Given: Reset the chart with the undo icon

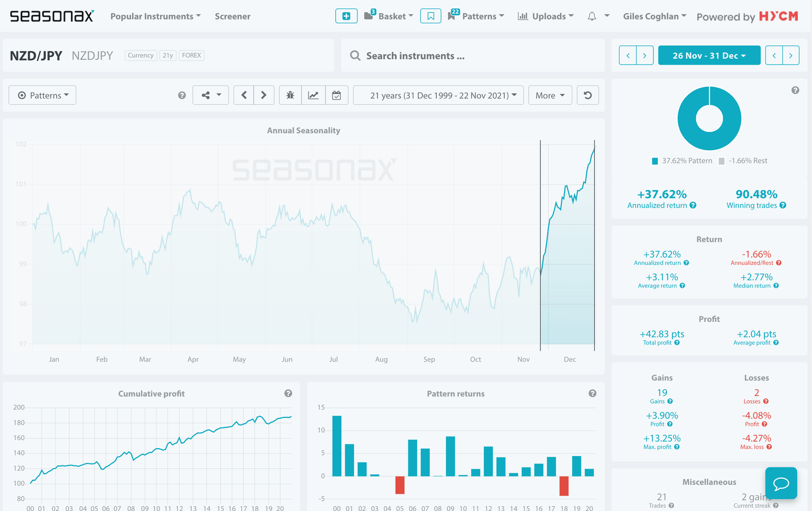Looking at the screenshot, I should pyautogui.click(x=587, y=95).
